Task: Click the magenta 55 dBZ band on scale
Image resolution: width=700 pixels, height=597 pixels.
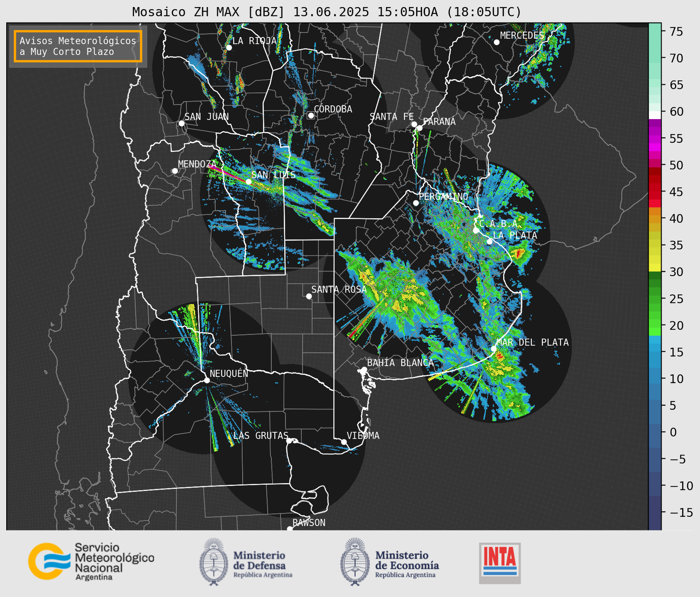Action: (655, 139)
